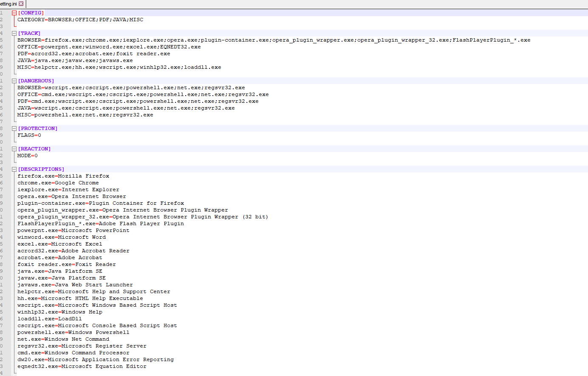Click the [CONFIG] section header text

click(31, 13)
